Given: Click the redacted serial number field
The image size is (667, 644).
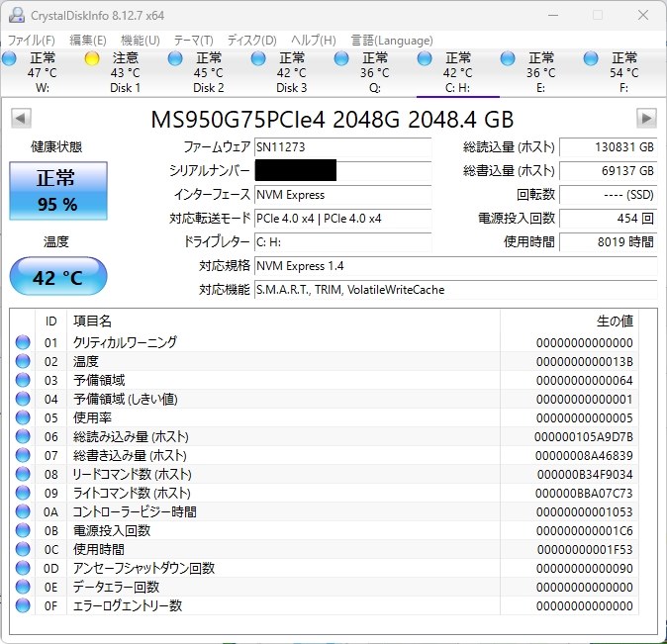Looking at the screenshot, I should [342, 171].
